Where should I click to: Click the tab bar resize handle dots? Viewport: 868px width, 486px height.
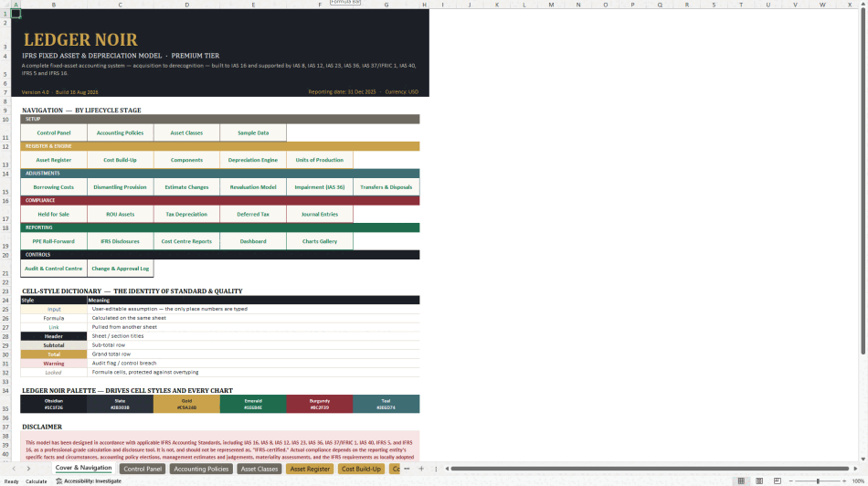click(436, 469)
